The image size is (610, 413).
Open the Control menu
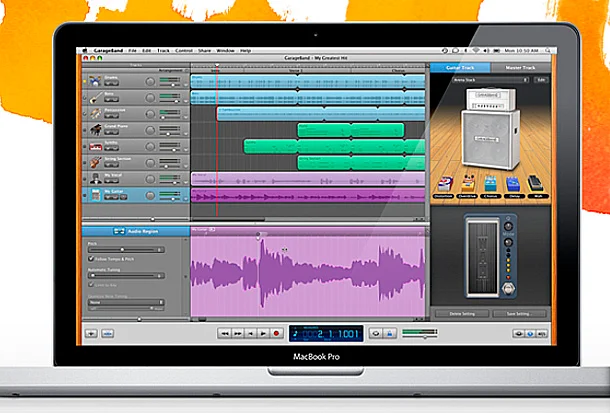[x=184, y=51]
